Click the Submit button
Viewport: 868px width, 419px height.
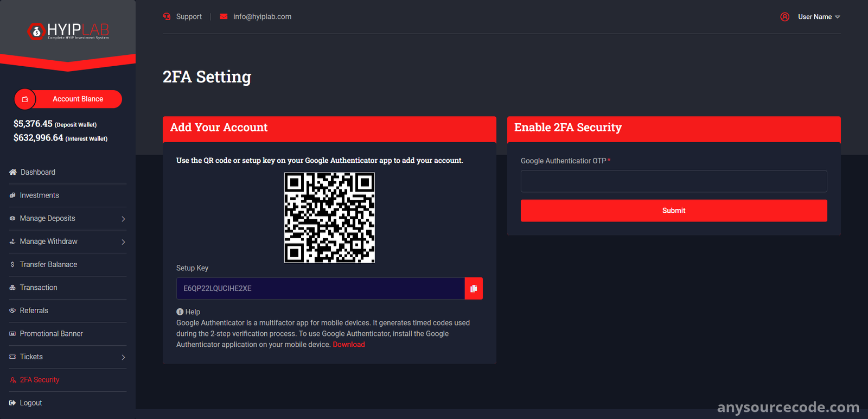(674, 211)
